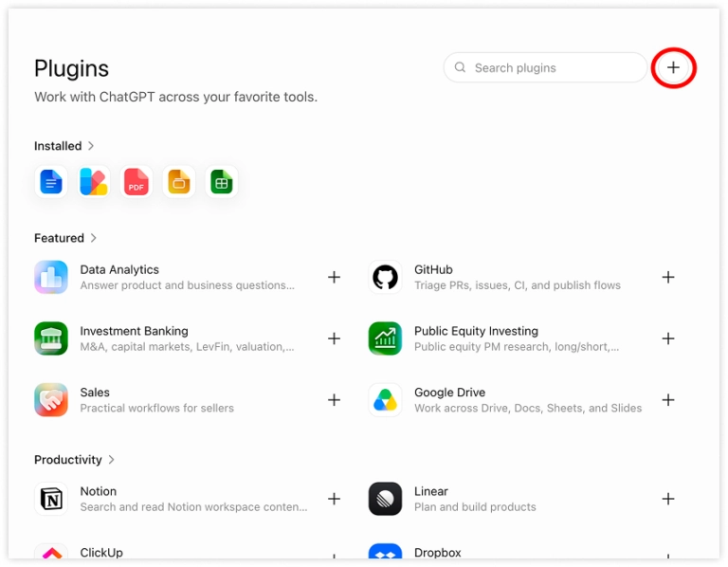The height and width of the screenshot is (567, 728).
Task: Open the installed orange slides plugin icon
Action: click(x=179, y=181)
